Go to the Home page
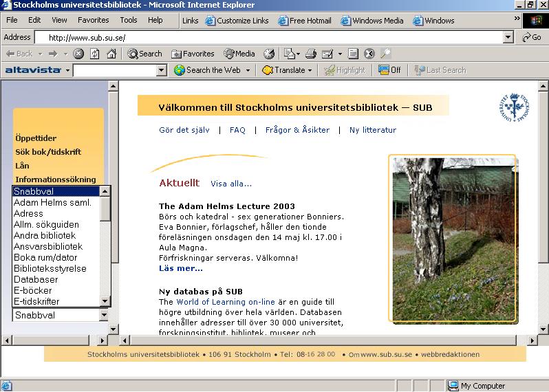This screenshot has width=549, height=392. [x=111, y=54]
